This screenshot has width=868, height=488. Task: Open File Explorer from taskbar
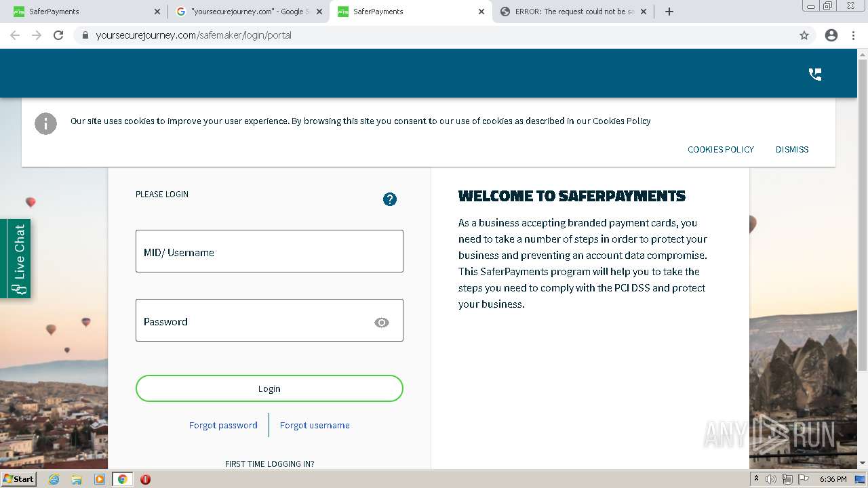[77, 479]
